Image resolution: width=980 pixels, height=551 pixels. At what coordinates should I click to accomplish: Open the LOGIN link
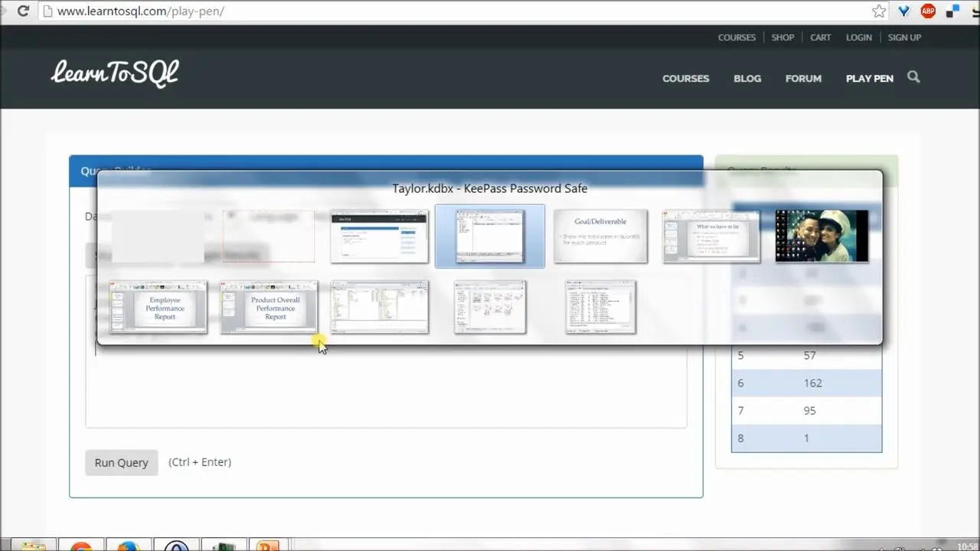[858, 37]
